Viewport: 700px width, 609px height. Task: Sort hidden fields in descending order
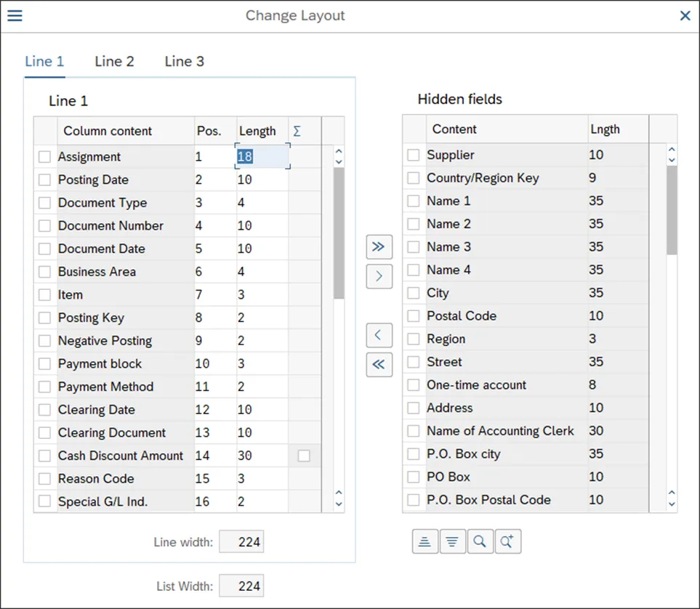click(452, 541)
